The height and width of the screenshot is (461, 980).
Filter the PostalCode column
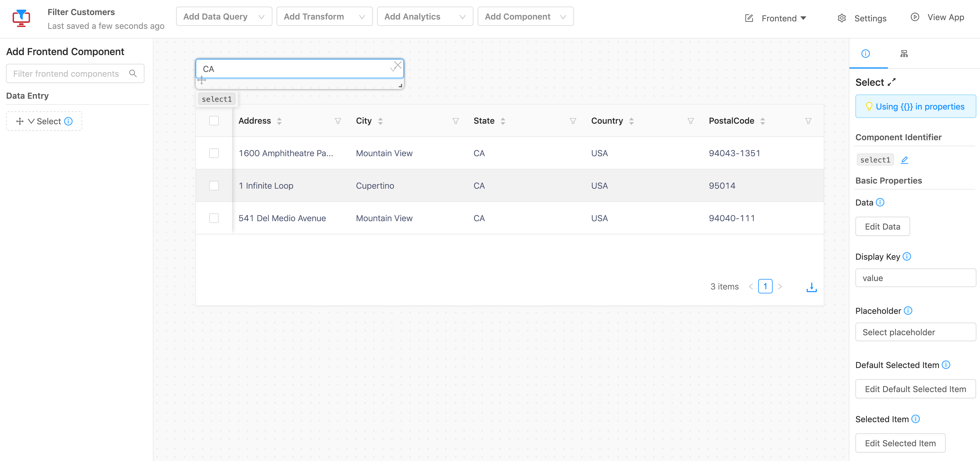(x=808, y=121)
